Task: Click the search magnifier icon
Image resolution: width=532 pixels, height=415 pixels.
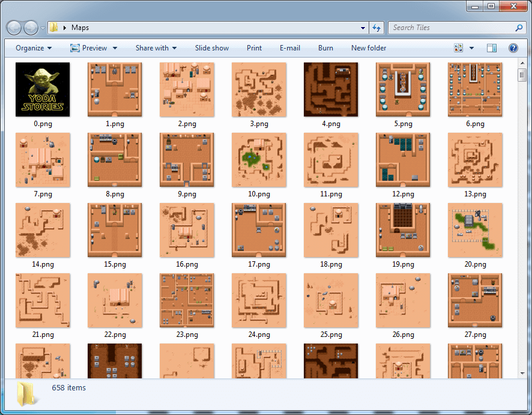Action: [519, 28]
